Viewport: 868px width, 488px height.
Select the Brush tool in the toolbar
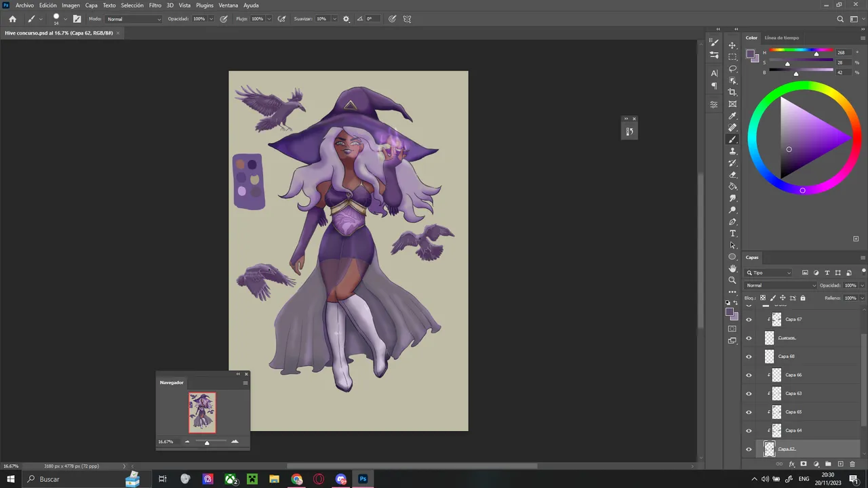(x=732, y=140)
